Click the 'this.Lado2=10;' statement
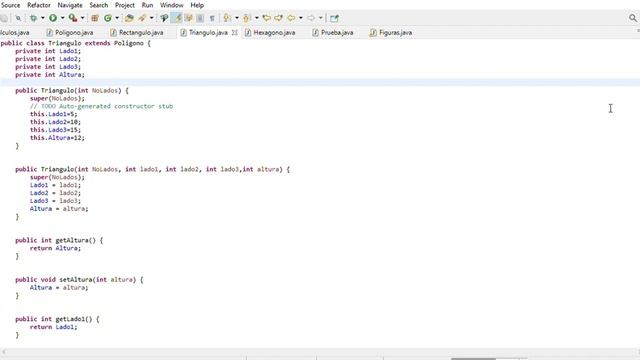 pyautogui.click(x=55, y=122)
